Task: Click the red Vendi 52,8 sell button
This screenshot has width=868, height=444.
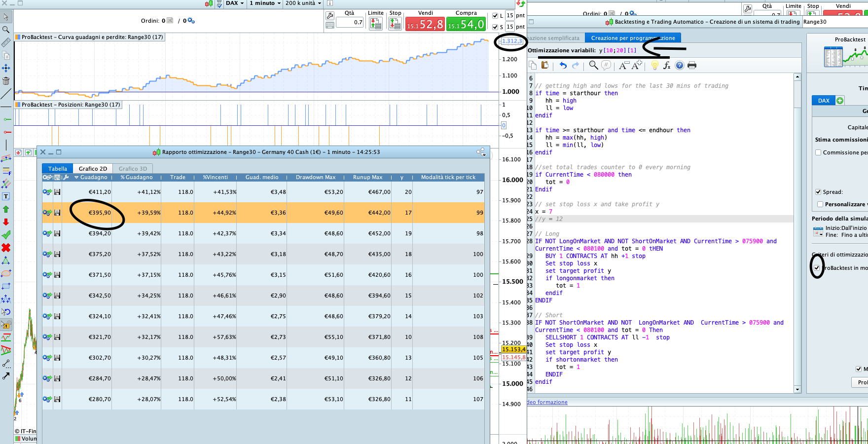Action: pos(425,24)
